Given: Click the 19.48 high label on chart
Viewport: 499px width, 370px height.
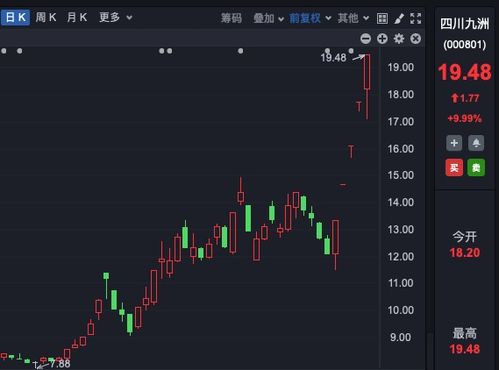Looking at the screenshot, I should click(x=333, y=58).
